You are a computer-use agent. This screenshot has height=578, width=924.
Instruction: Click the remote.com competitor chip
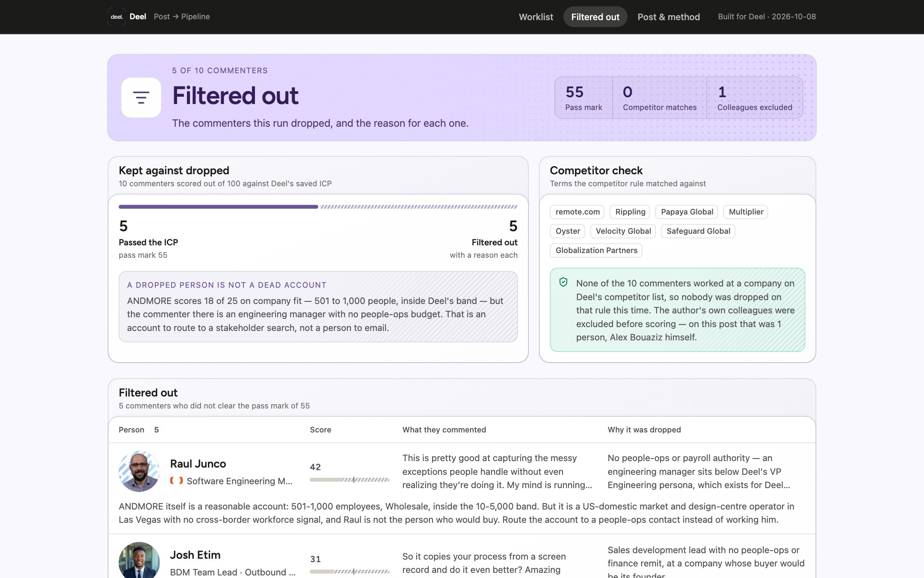[577, 212]
